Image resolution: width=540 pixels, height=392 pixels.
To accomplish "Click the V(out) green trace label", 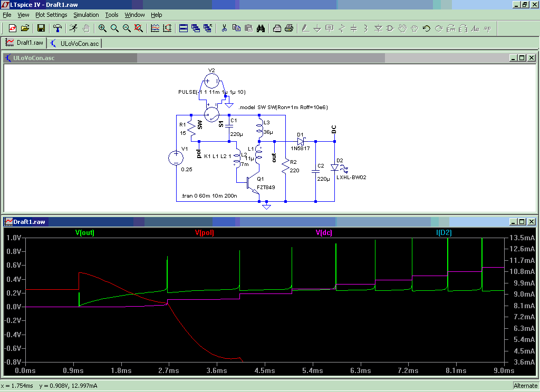I will [85, 232].
